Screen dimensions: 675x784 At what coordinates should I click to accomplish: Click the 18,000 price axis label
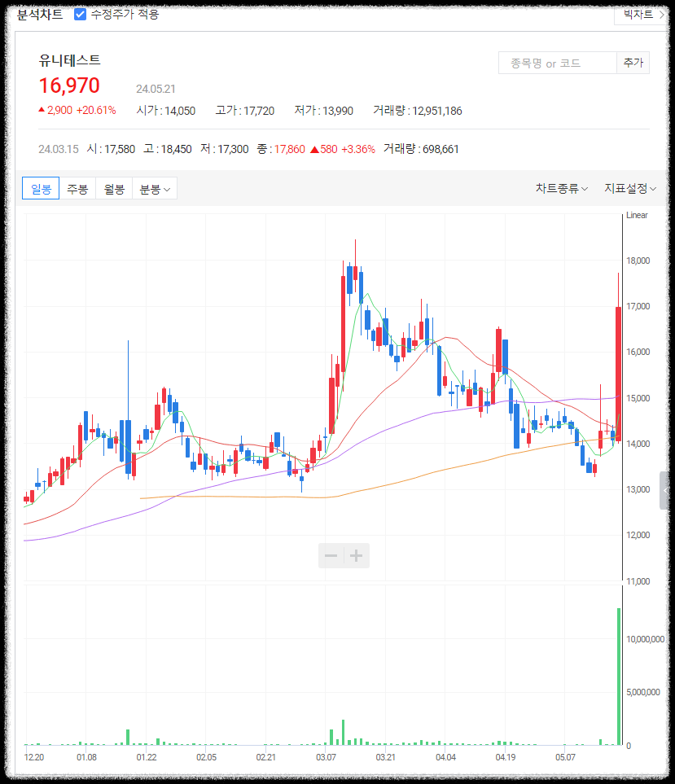[638, 261]
